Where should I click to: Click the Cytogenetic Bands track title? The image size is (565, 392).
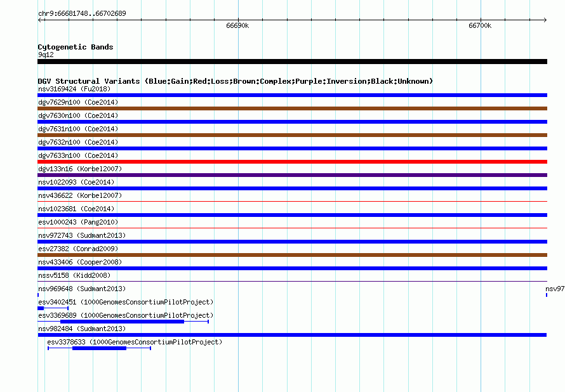pos(76,47)
